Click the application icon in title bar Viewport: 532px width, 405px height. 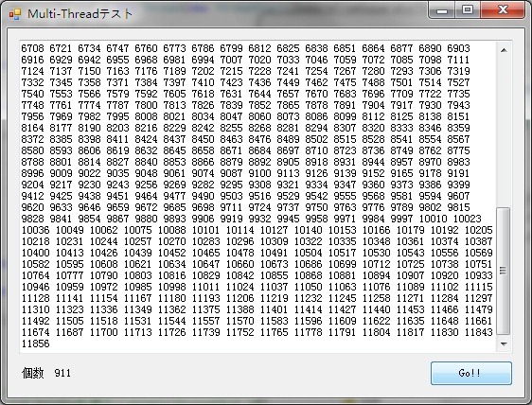(14, 14)
